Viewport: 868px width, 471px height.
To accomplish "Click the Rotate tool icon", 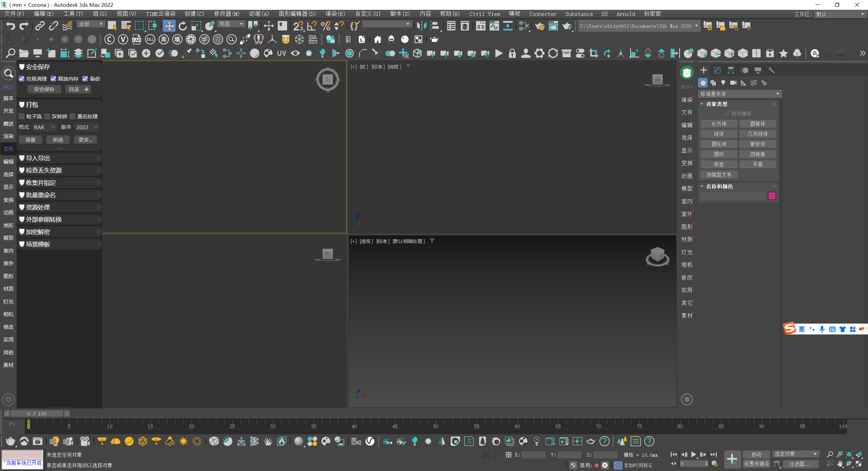I will point(183,26).
